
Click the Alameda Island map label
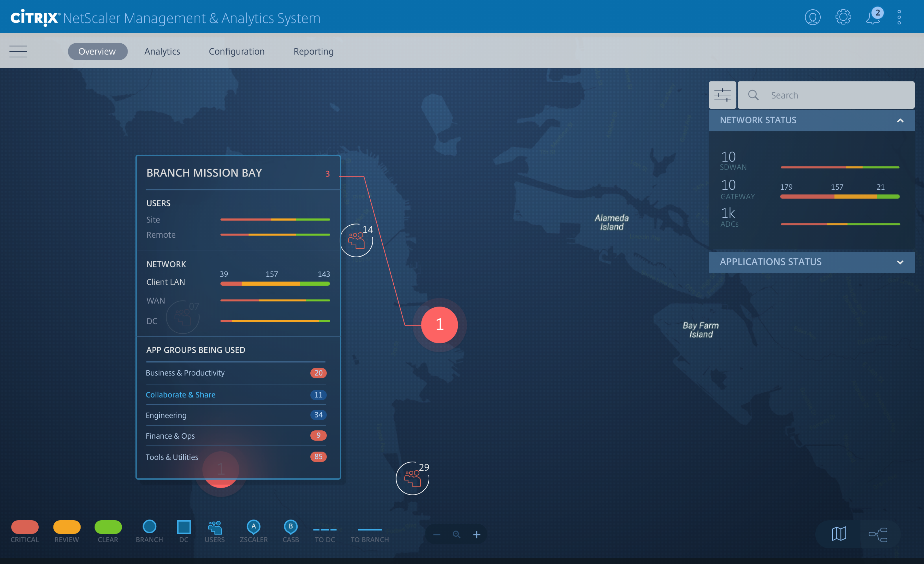click(x=612, y=222)
